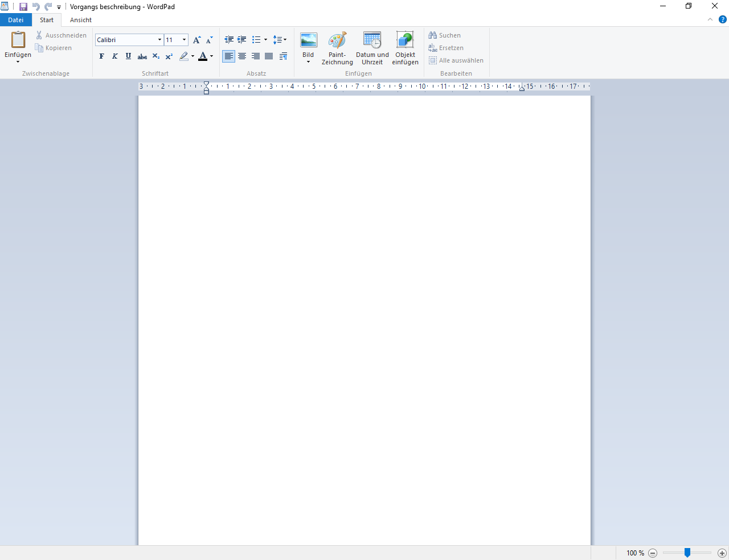The width and height of the screenshot is (729, 560).
Task: Insert Datum und Uhrzeit
Action: 372,48
